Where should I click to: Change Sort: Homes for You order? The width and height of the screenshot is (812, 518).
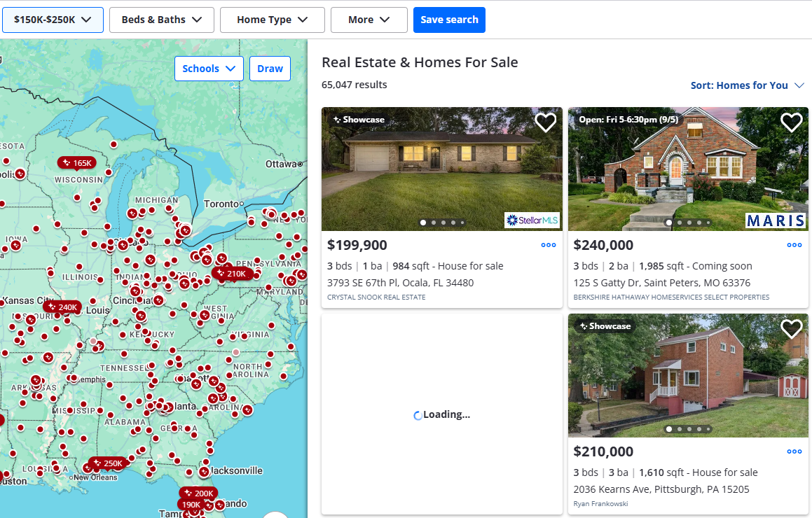(x=747, y=85)
